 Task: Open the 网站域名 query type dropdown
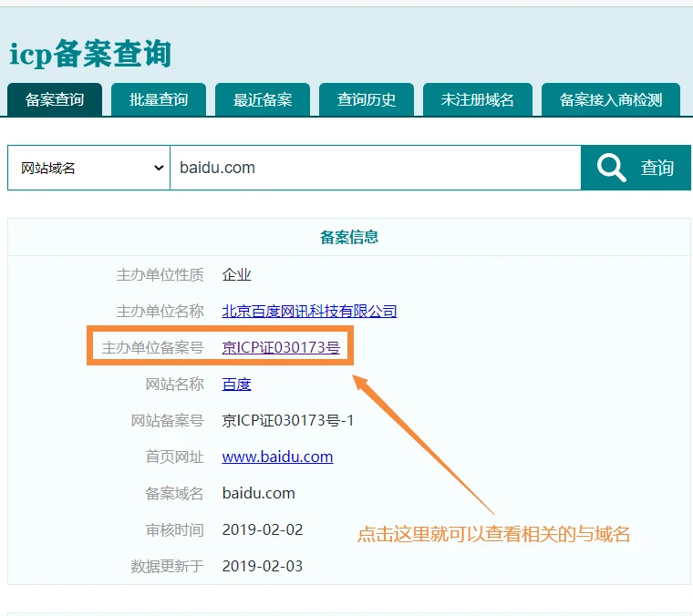(88, 168)
